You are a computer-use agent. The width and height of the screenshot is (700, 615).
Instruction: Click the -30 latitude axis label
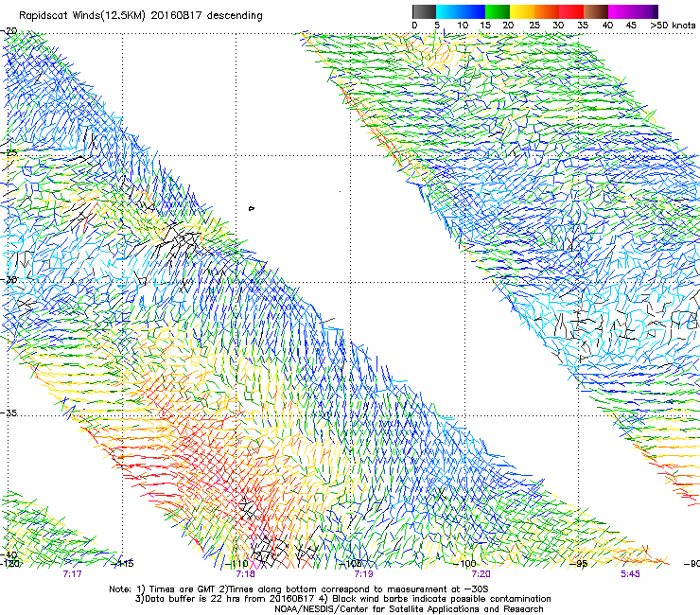tap(9, 279)
